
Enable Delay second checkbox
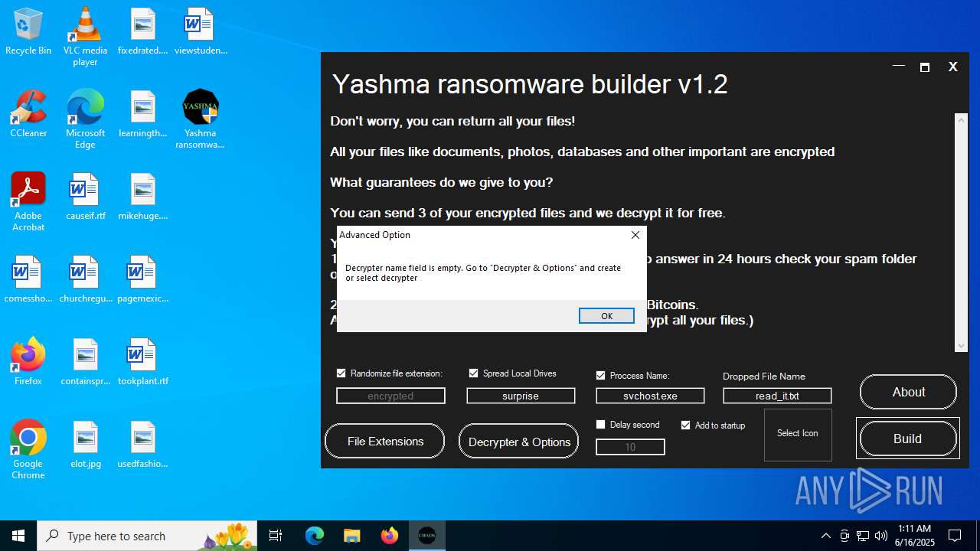pos(601,425)
